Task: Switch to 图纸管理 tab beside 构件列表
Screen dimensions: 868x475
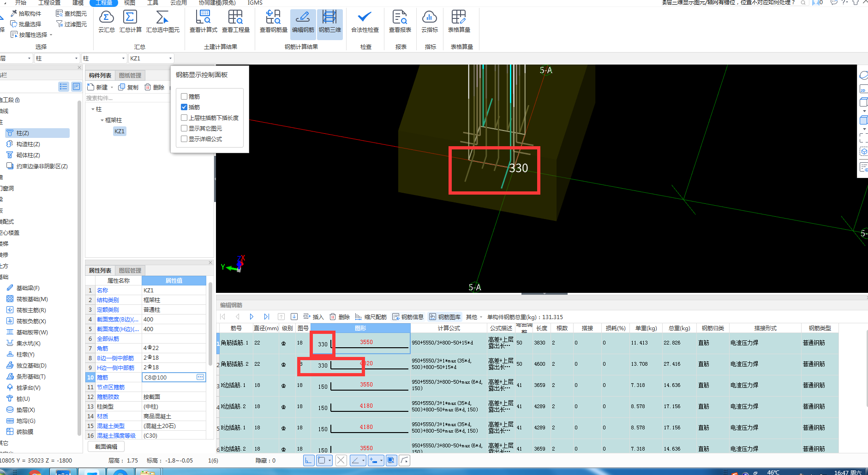Action: click(x=130, y=75)
